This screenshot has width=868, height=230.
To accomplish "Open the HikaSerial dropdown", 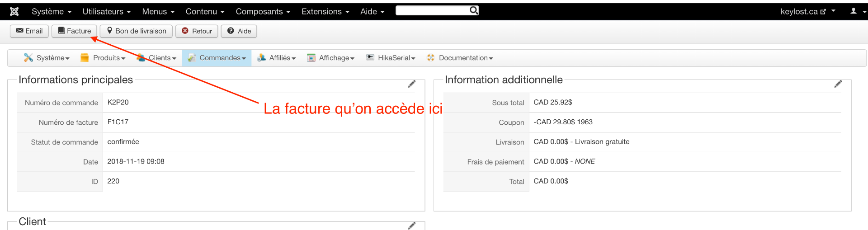I will [x=391, y=58].
